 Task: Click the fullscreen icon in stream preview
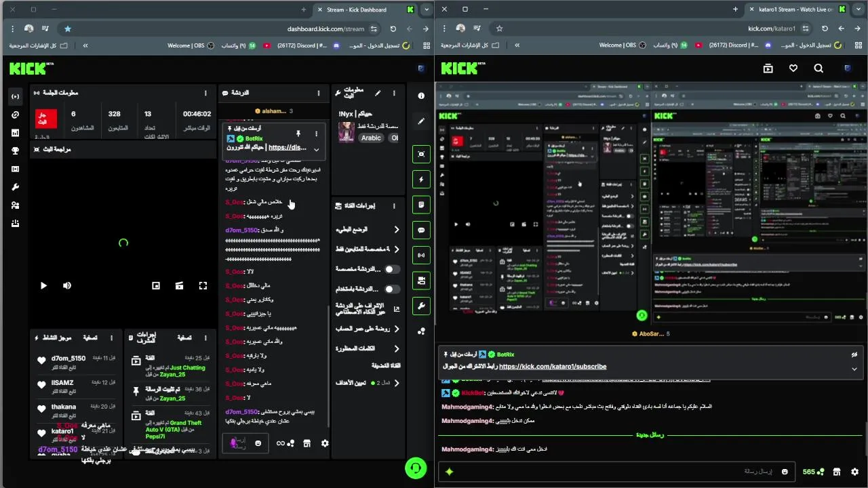[x=203, y=286]
